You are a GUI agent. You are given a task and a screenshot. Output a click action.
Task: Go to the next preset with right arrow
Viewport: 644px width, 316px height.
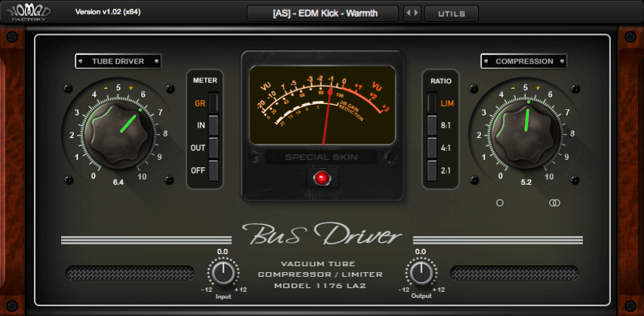tap(416, 14)
